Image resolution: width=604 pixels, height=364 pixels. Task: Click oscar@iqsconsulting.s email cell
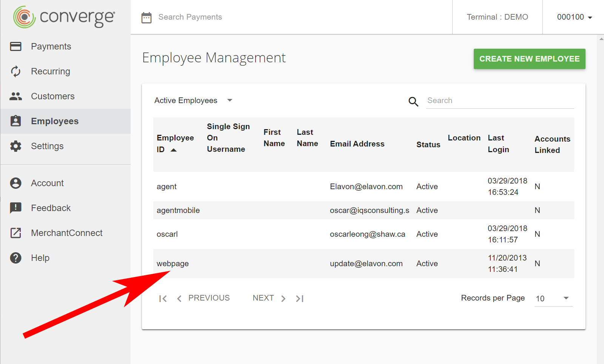click(x=370, y=210)
